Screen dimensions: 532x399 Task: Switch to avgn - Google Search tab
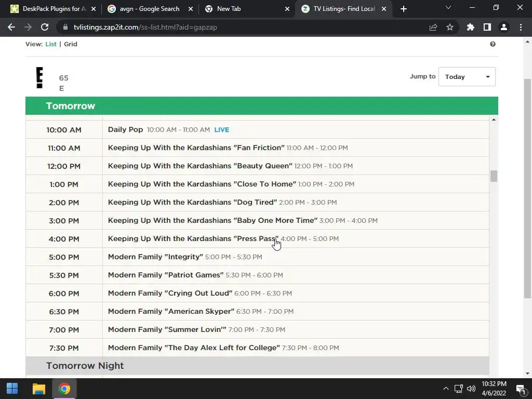click(x=149, y=9)
